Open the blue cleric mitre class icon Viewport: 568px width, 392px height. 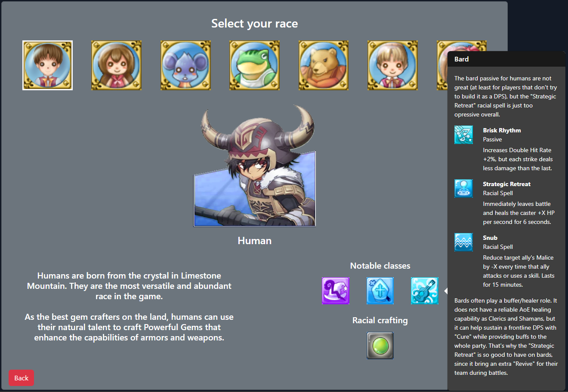click(x=380, y=291)
